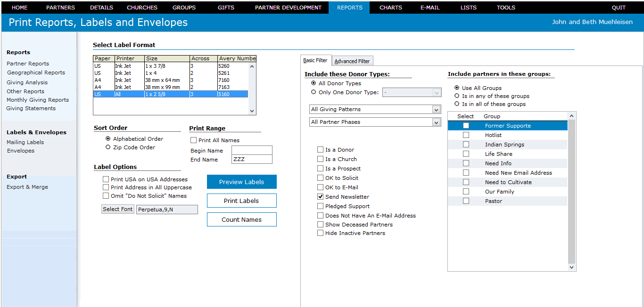The width and height of the screenshot is (644, 307).
Task: Select the Avery 5260 label format row
Action: pyautogui.click(x=171, y=66)
